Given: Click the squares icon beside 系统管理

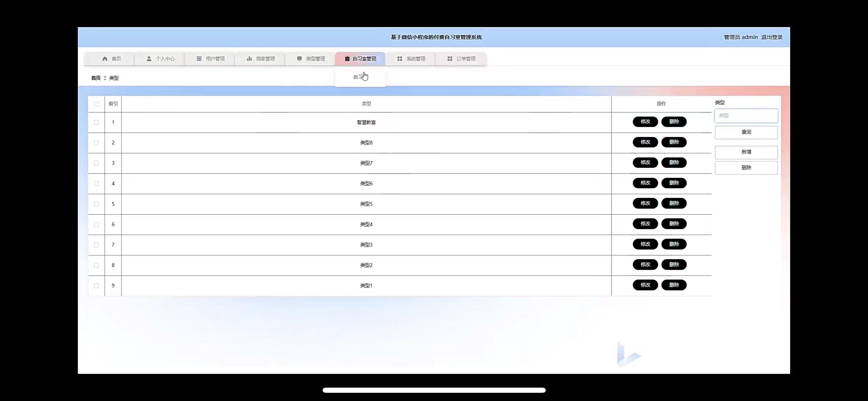Looking at the screenshot, I should (400, 59).
